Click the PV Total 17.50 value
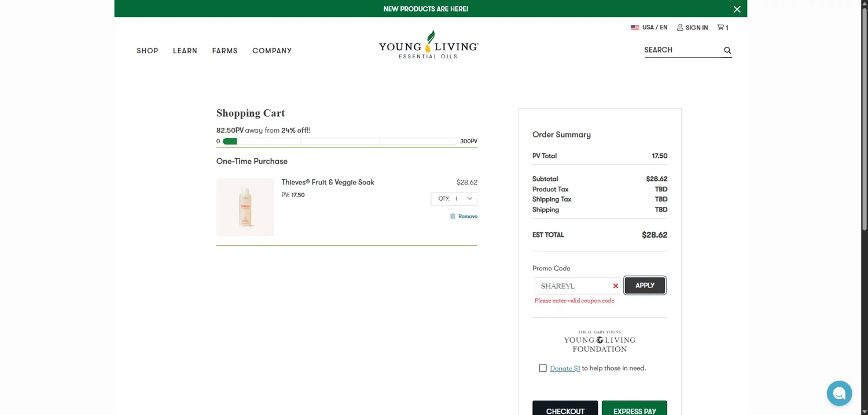Screen dimensions: 868x415 click(660, 156)
